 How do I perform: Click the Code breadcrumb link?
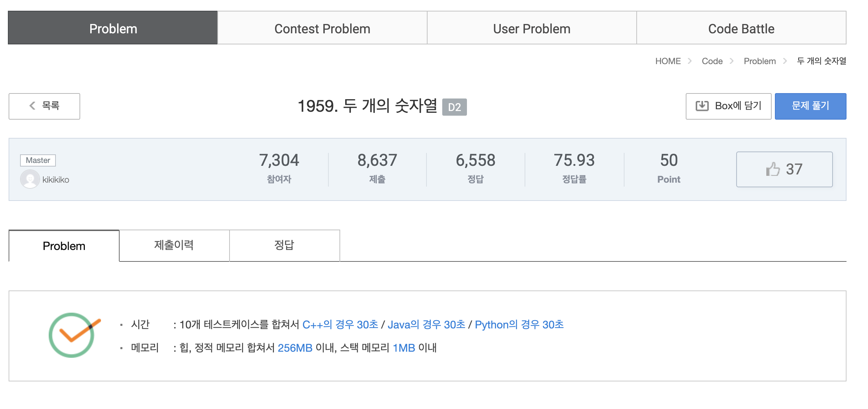click(x=713, y=61)
